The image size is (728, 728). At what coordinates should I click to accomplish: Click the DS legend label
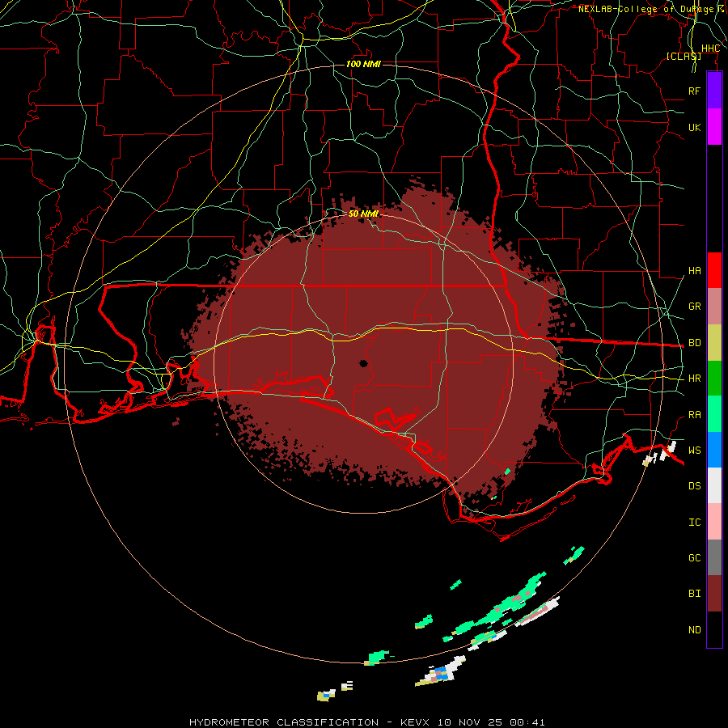click(694, 486)
